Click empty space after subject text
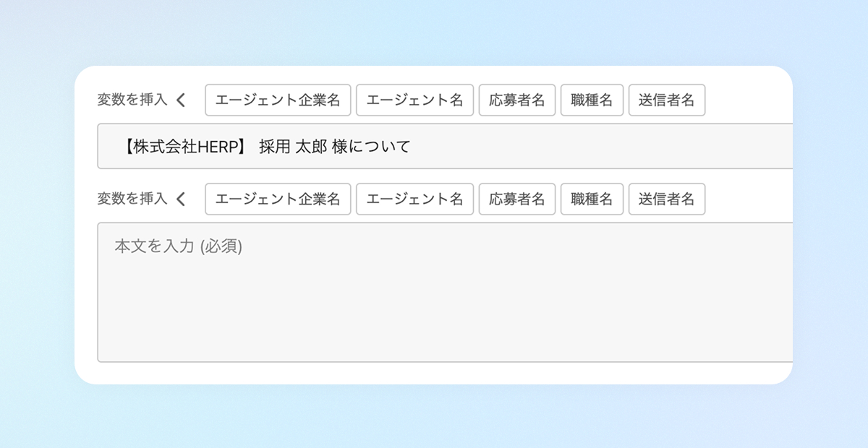 click(600, 147)
